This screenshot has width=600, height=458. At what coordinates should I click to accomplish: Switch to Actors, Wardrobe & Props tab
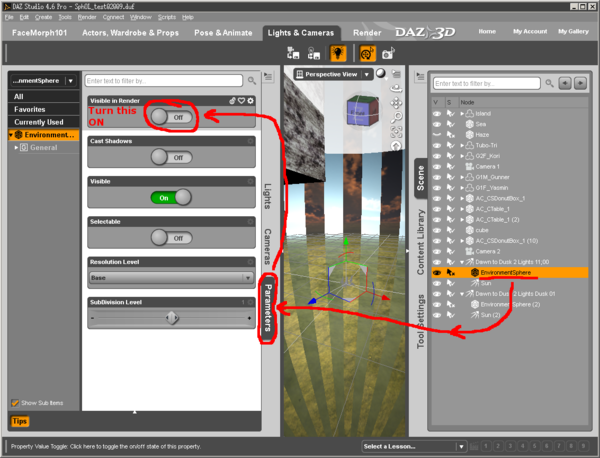point(130,33)
